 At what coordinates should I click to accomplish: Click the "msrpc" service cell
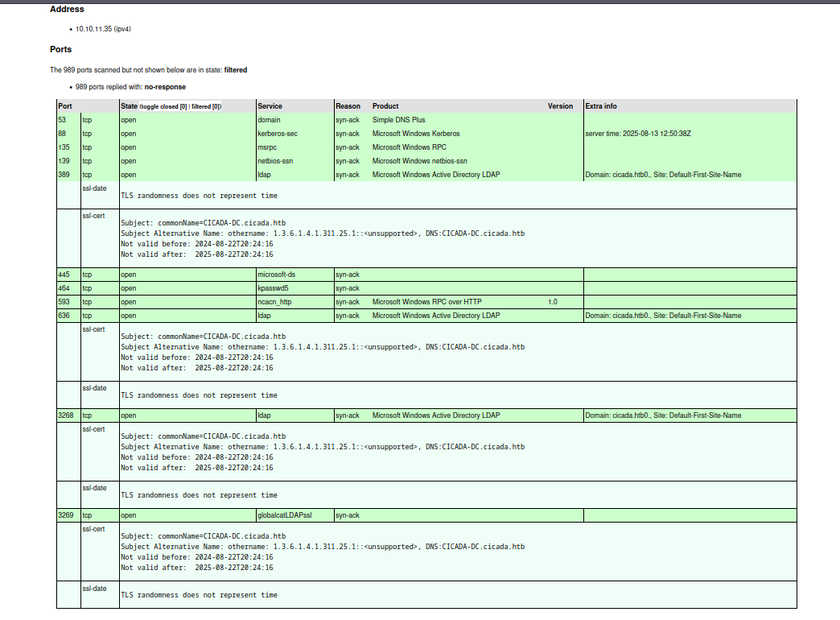[x=267, y=147]
